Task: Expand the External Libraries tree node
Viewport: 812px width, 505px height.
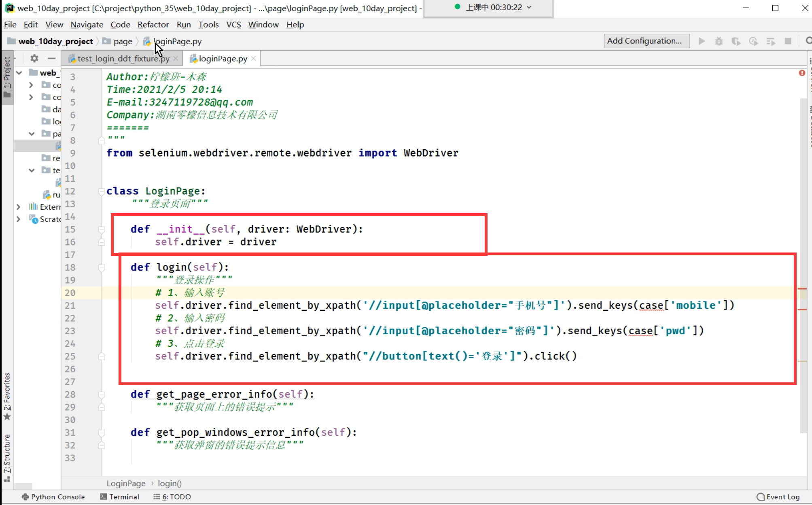Action: tap(18, 207)
